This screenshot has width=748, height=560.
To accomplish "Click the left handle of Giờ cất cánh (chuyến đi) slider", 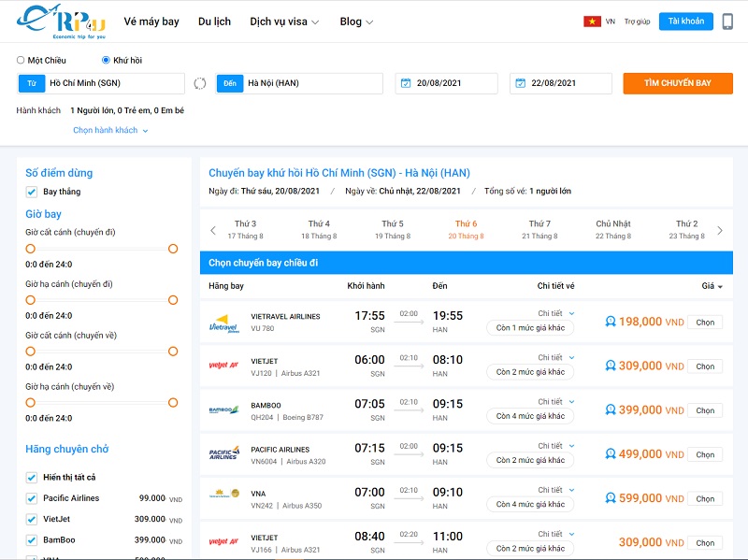I will 30,249.
